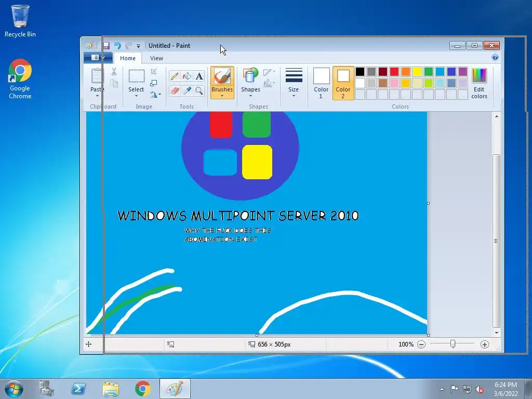The height and width of the screenshot is (399, 532).
Task: Switch to the Home ribbon tab
Action: pyautogui.click(x=128, y=58)
